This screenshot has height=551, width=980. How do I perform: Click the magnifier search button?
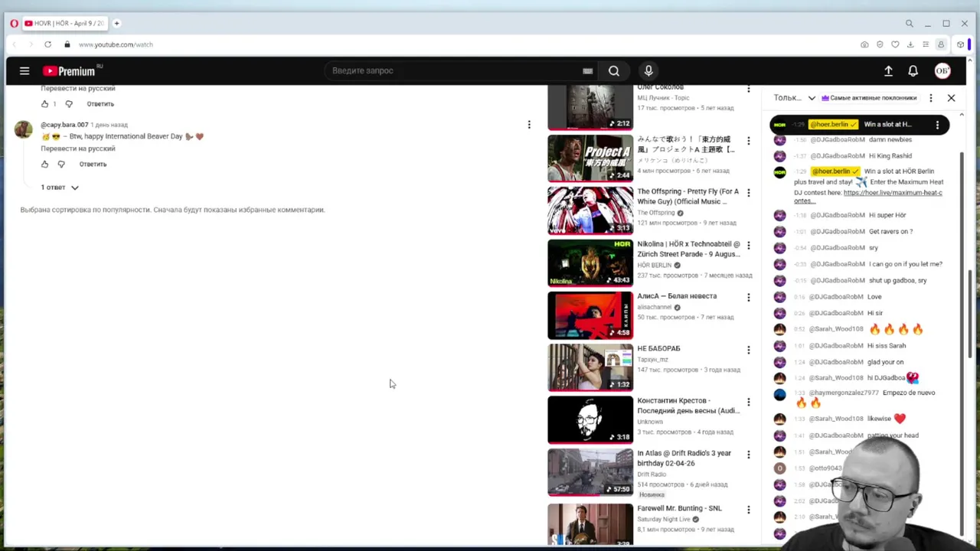(614, 71)
